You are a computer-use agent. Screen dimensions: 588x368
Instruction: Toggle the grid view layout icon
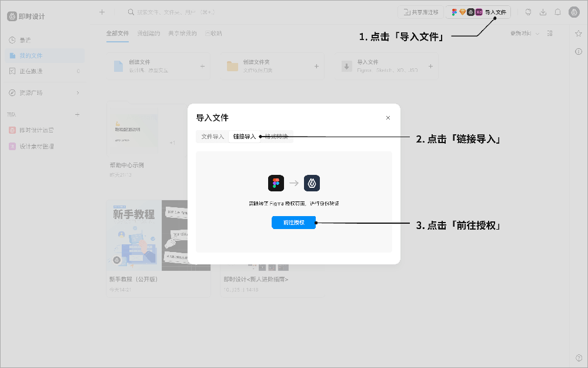pyautogui.click(x=550, y=34)
